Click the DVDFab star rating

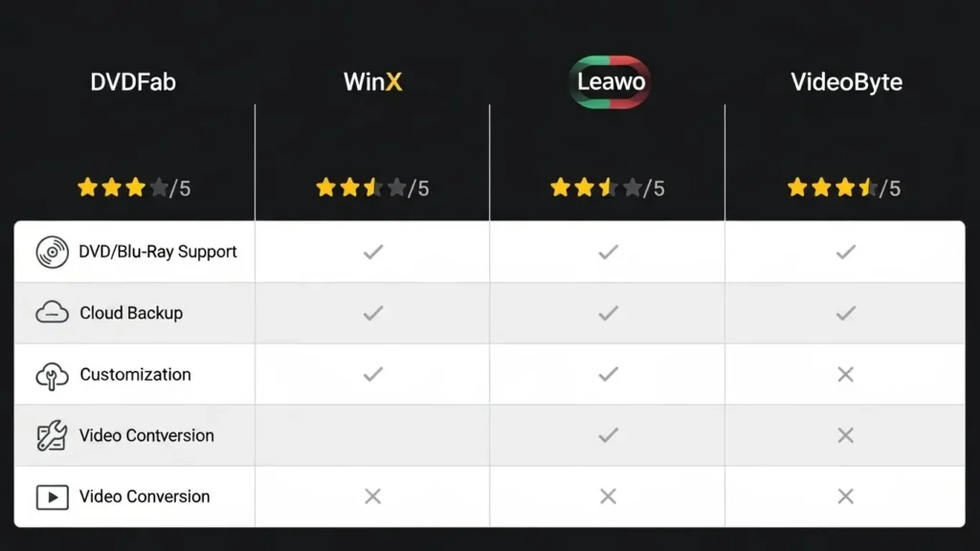click(133, 187)
